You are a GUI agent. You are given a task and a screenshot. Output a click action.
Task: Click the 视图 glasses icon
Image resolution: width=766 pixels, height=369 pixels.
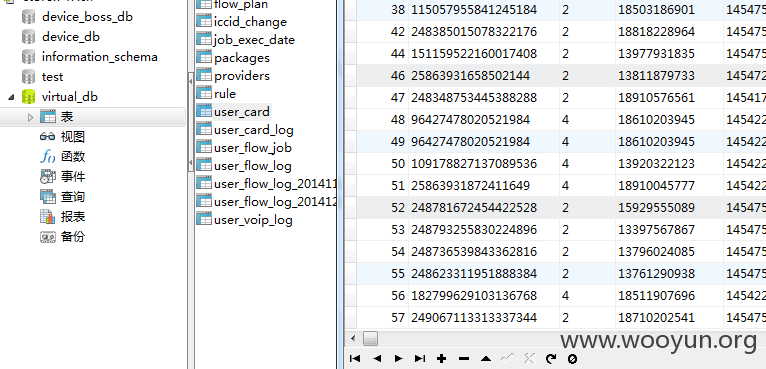pyautogui.click(x=47, y=137)
